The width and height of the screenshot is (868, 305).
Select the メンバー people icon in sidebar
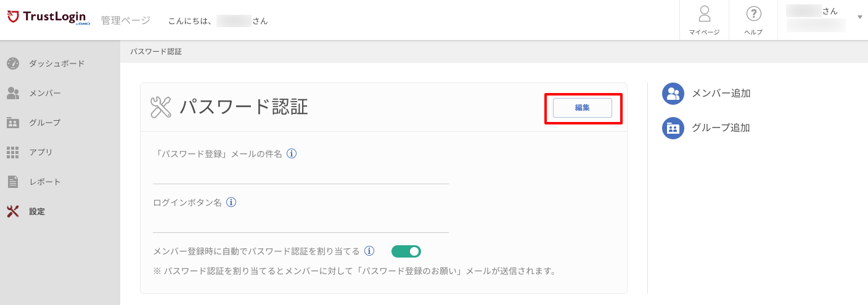click(13, 93)
